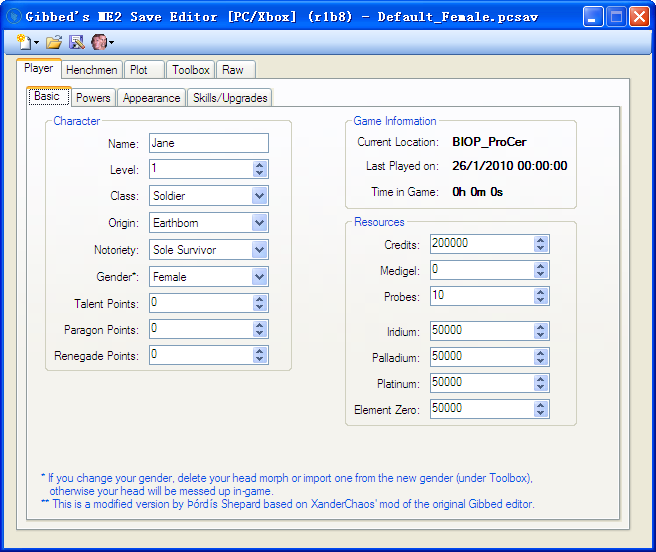Close the save editor window
This screenshot has height=552, width=656.
(639, 17)
